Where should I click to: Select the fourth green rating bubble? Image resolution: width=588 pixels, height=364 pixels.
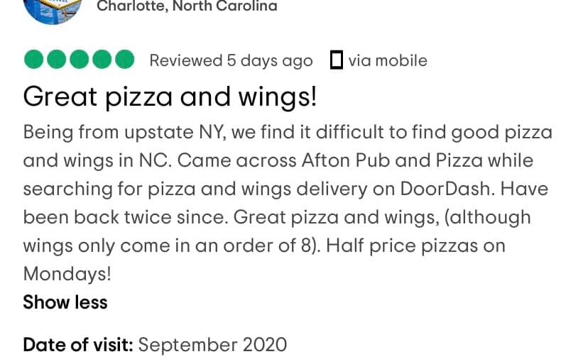pyautogui.click(x=102, y=60)
